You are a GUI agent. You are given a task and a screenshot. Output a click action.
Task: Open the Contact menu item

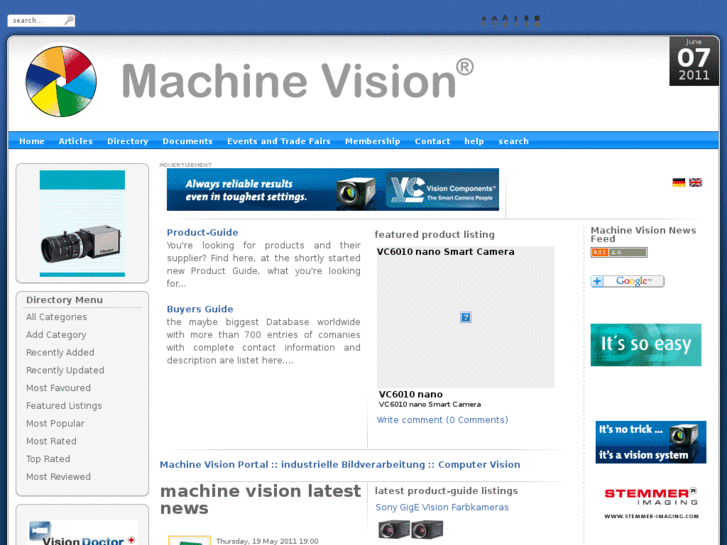[432, 141]
